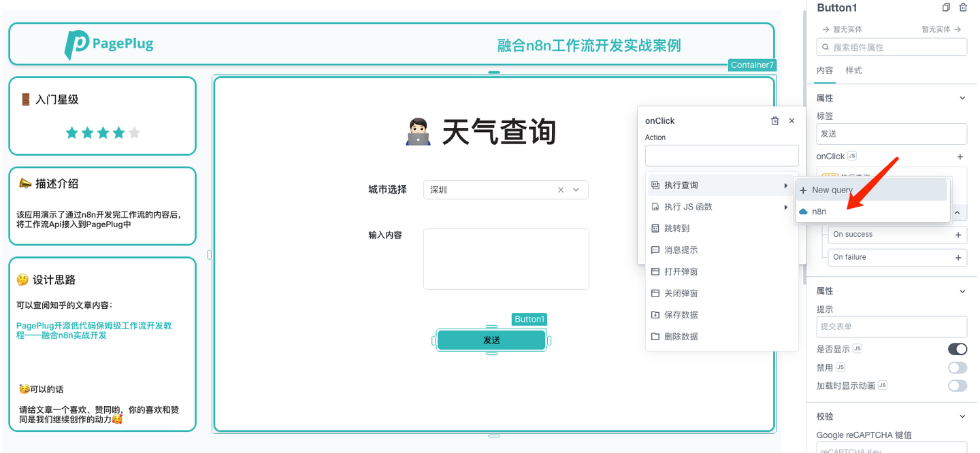Click the plus icon beside New query
This screenshot has height=453, width=980.
coord(803,190)
